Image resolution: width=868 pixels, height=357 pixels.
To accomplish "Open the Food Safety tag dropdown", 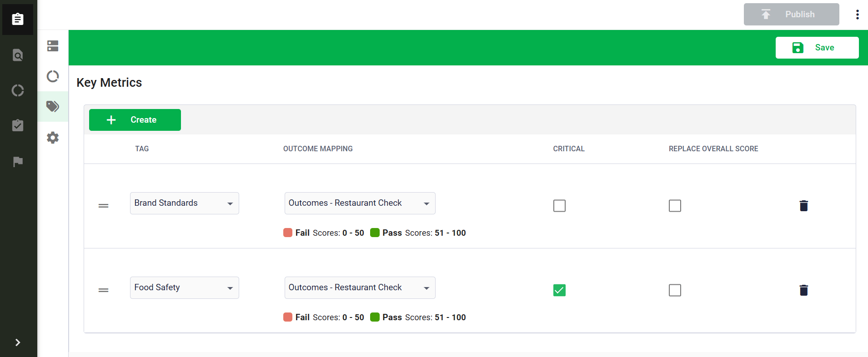I will [184, 288].
